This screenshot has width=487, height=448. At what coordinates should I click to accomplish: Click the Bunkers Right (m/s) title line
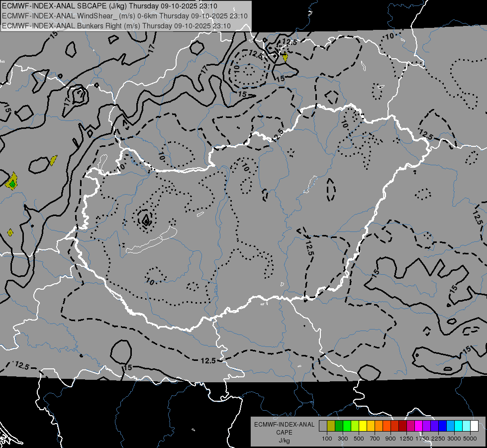[116, 26]
